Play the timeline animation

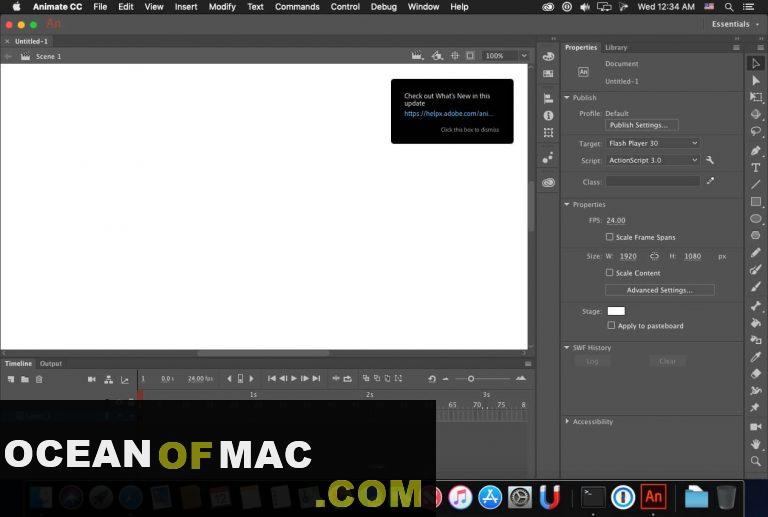pos(294,378)
